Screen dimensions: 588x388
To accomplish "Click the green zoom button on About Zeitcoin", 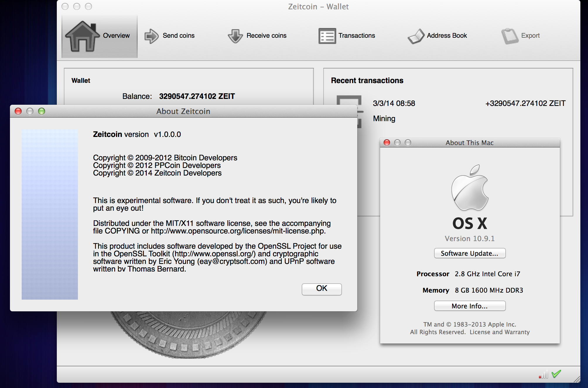I will pos(42,111).
